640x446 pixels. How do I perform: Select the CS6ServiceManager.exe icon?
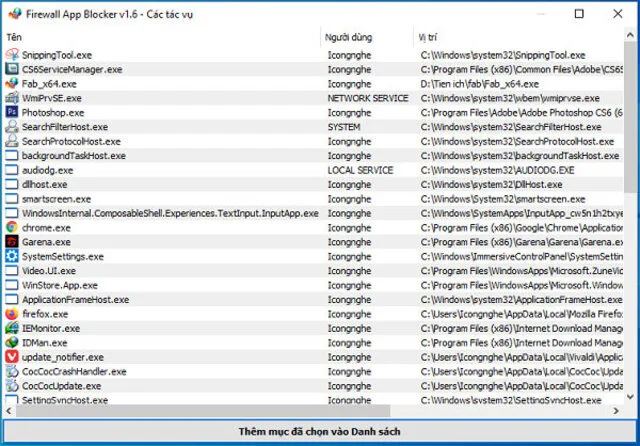12,69
